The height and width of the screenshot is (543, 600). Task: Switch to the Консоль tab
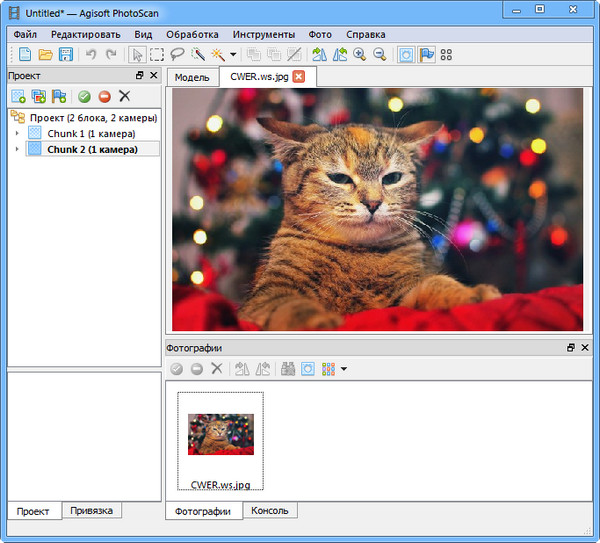pyautogui.click(x=270, y=511)
